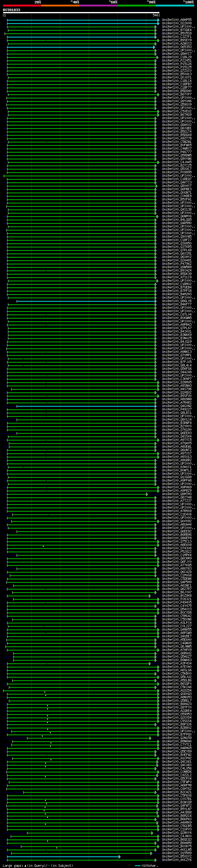
Task: Select hit UniRef100_B5X413
Action: (177, 74)
